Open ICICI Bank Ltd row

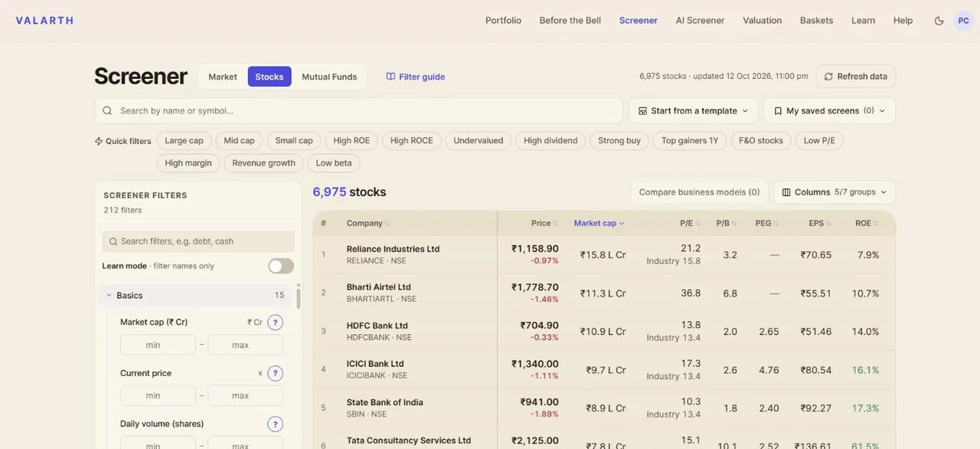click(604, 369)
